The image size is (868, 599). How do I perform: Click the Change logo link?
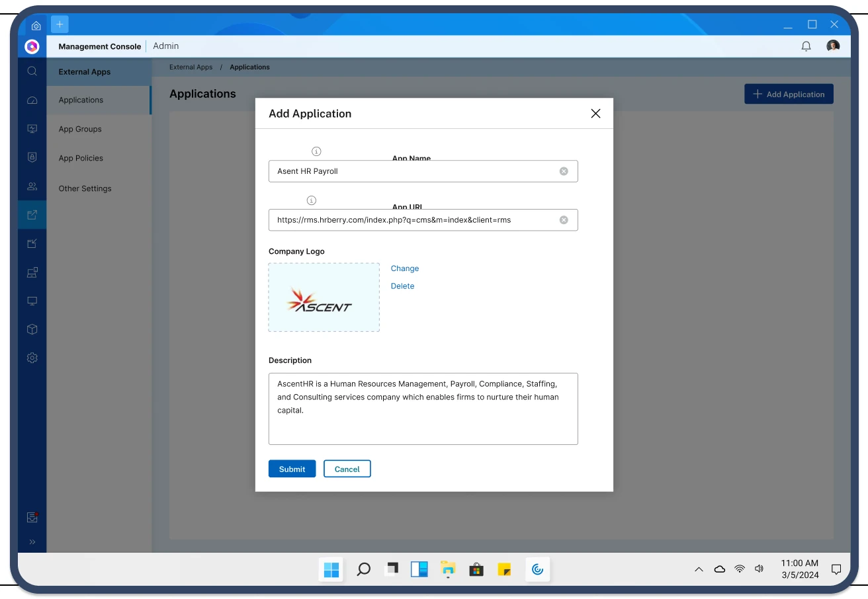(x=405, y=268)
